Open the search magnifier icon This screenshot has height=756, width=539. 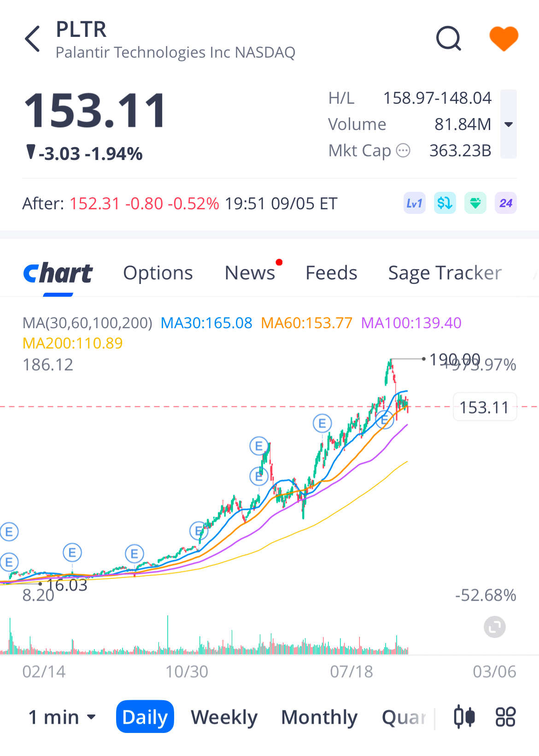pyautogui.click(x=449, y=38)
